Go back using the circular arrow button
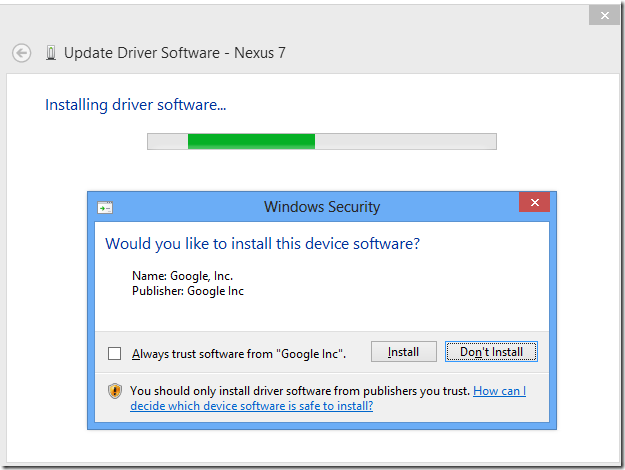This screenshot has width=625, height=470. pos(22,53)
